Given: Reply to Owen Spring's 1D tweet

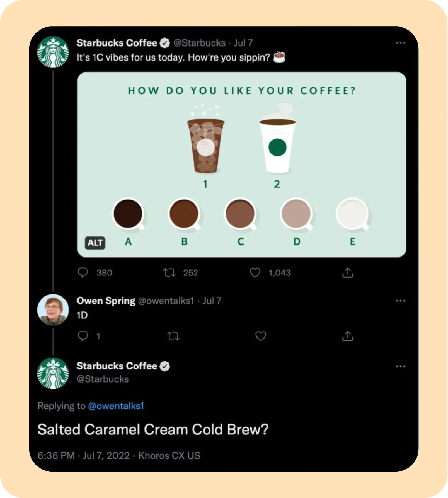Looking at the screenshot, I should (83, 336).
